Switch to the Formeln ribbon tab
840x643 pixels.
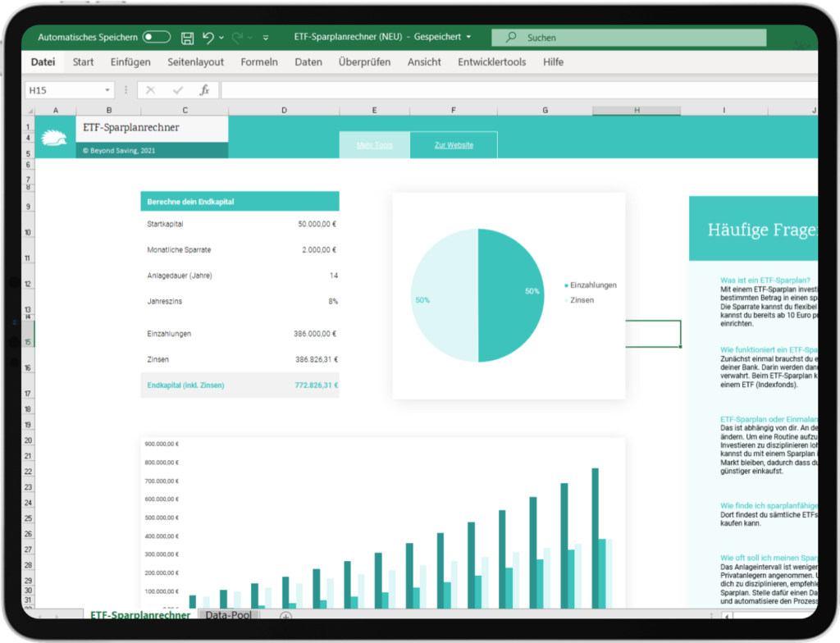(x=259, y=62)
